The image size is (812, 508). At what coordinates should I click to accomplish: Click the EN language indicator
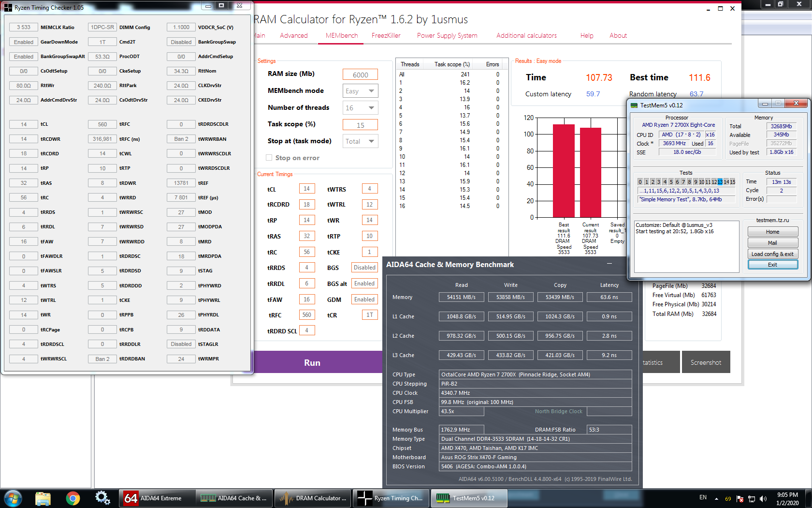[x=703, y=497]
